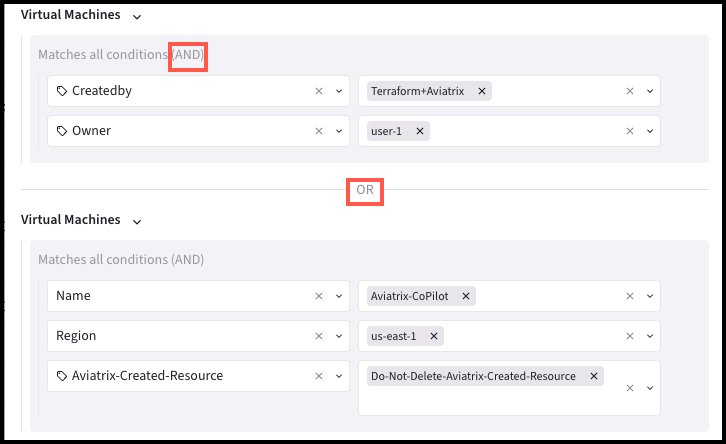The image size is (726, 444).
Task: Open the Owner values dropdown arrow
Action: pos(650,131)
